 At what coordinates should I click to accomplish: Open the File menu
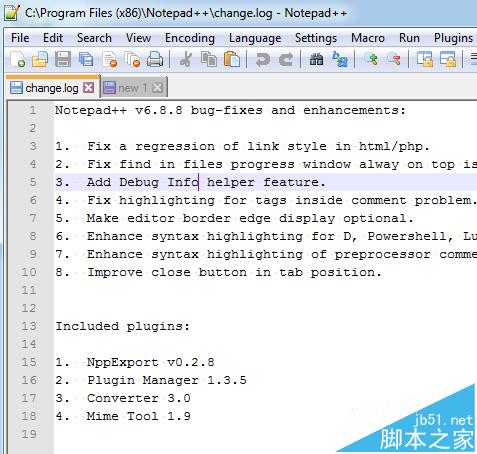20,38
